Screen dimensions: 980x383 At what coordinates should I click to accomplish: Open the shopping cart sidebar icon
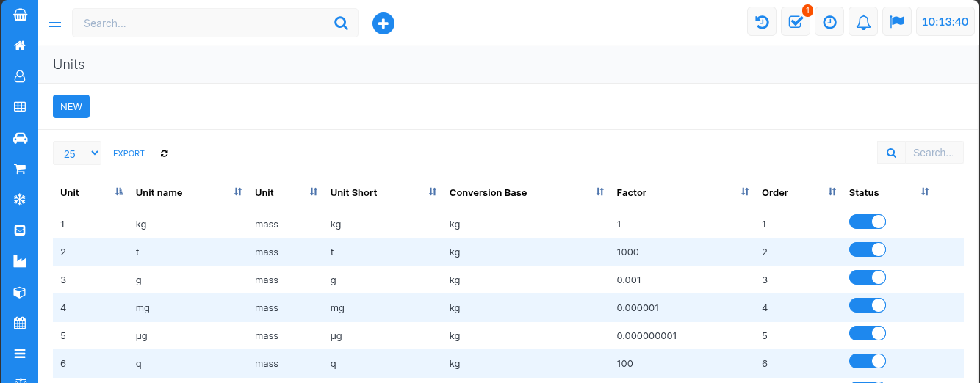tap(20, 169)
